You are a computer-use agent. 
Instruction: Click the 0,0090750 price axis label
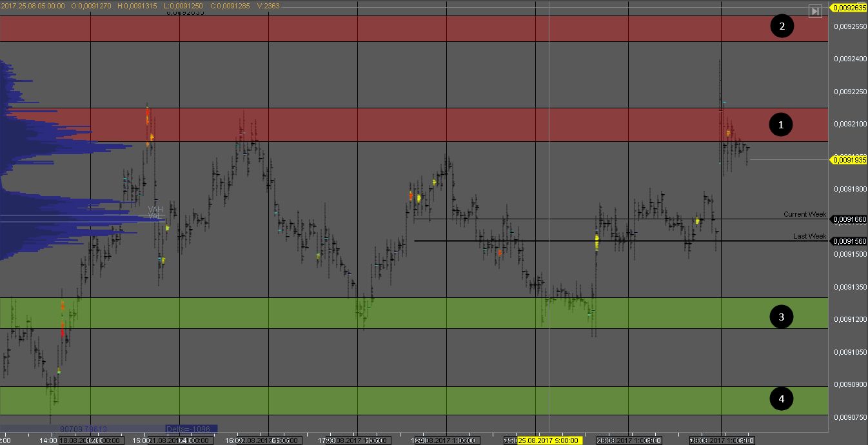pyautogui.click(x=849, y=417)
